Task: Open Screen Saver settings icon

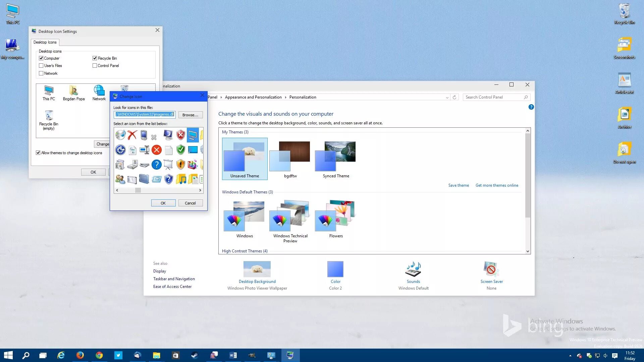Action: (x=491, y=269)
